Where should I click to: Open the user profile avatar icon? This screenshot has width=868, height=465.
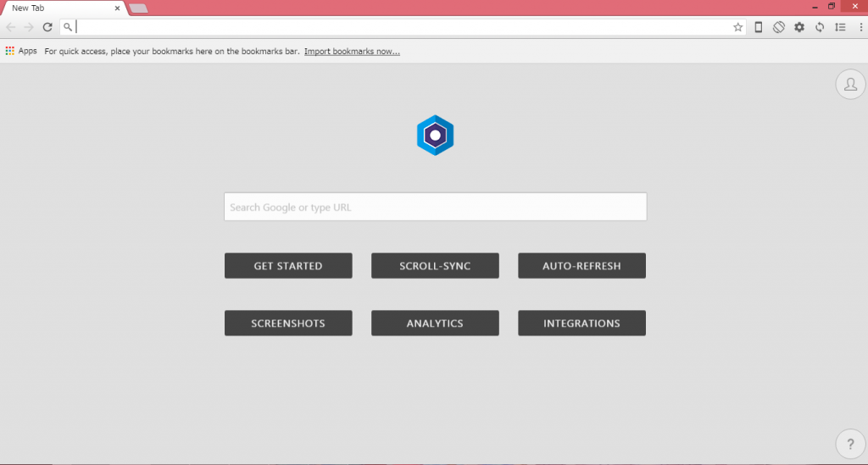tap(850, 84)
